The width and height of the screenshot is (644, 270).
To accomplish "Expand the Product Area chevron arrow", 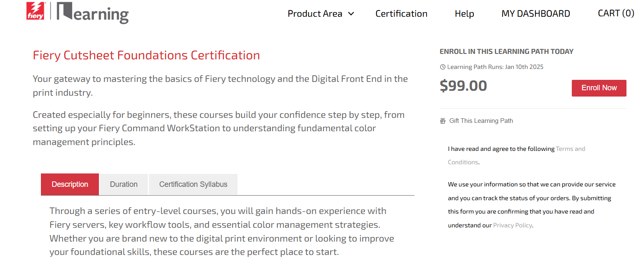I will coord(351,14).
